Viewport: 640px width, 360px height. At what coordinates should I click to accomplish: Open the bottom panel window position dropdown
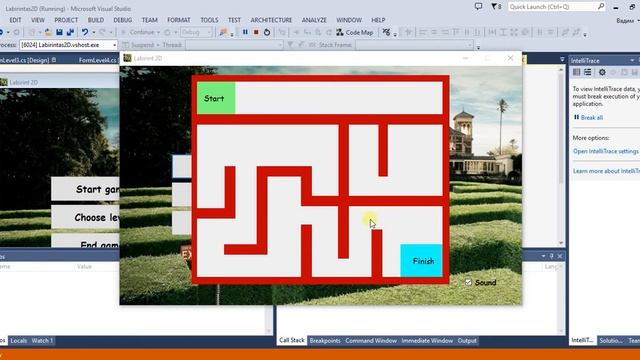click(543, 256)
